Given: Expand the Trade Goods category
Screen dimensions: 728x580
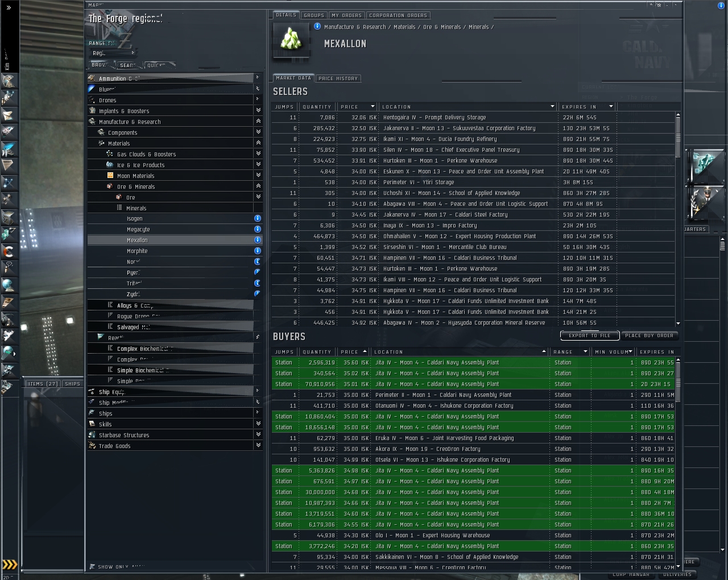Looking at the screenshot, I should point(258,445).
